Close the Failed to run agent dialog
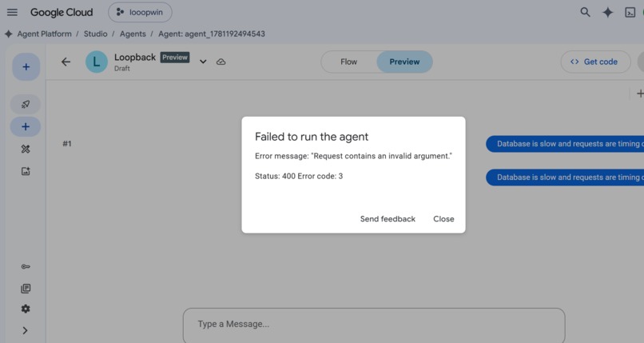 [x=443, y=219]
